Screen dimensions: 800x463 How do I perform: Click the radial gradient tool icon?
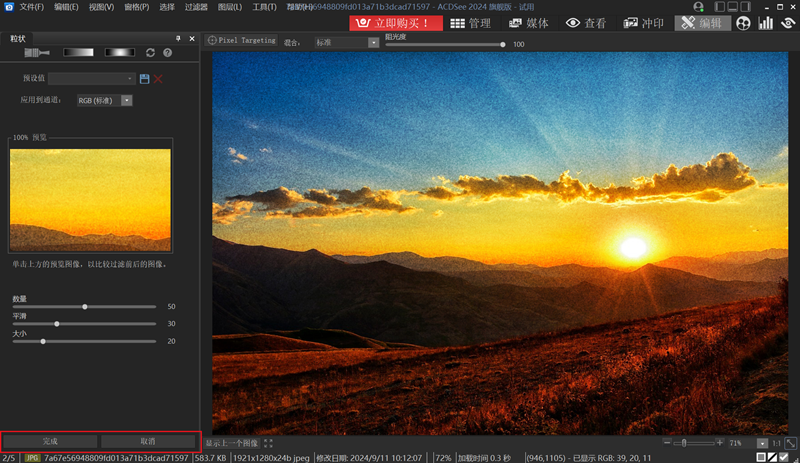(x=120, y=52)
